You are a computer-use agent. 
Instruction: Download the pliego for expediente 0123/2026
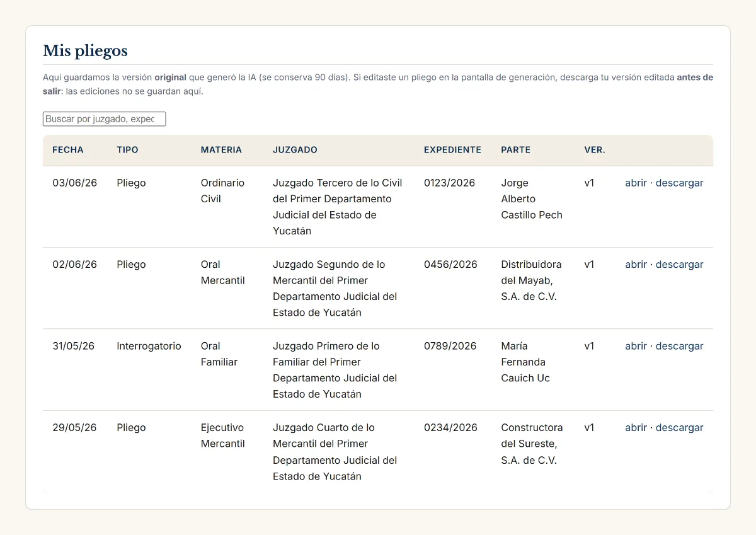(x=679, y=183)
